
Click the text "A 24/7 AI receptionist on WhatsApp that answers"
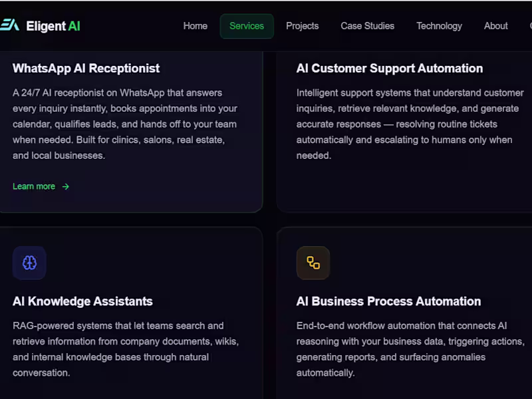click(x=118, y=92)
